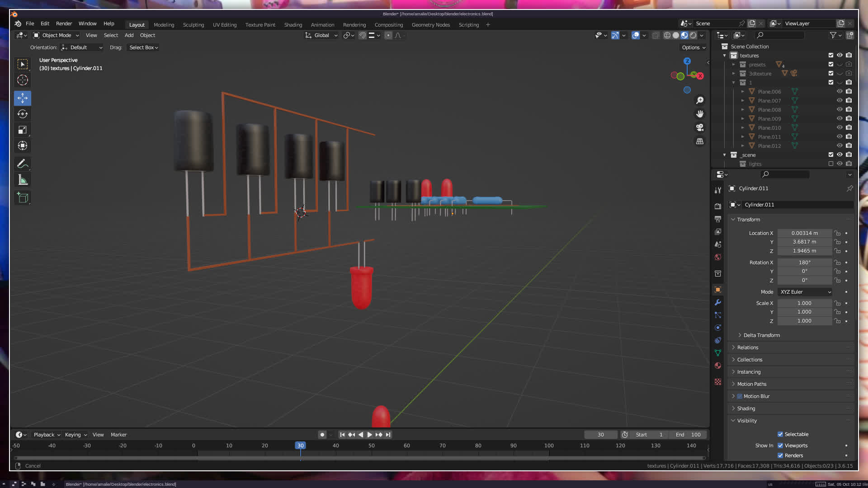Switch to the Shading workspace tab
Viewport: 868px width, 488px height.
click(293, 25)
